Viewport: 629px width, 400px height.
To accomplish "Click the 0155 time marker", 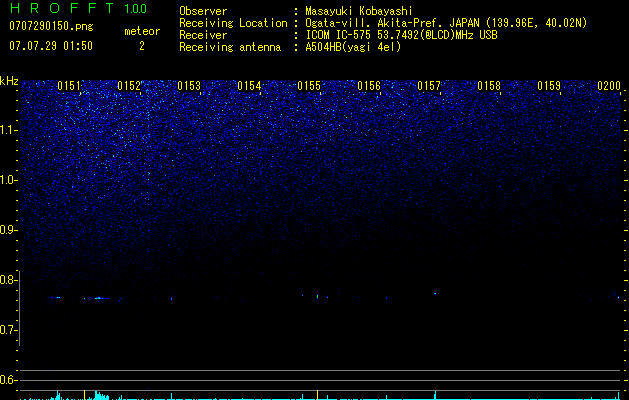I will [x=309, y=86].
